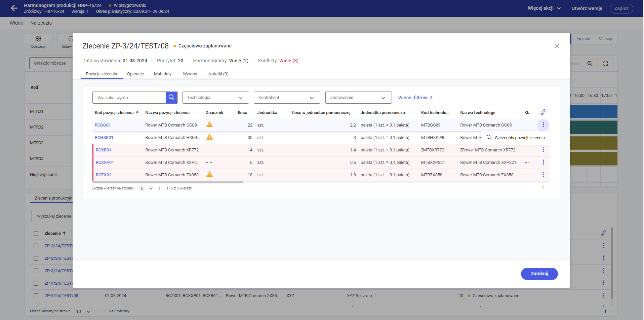Viewport: 644px width, 320px height.
Task: Open column editor pencil in bottom orders list
Action: coord(604,233)
